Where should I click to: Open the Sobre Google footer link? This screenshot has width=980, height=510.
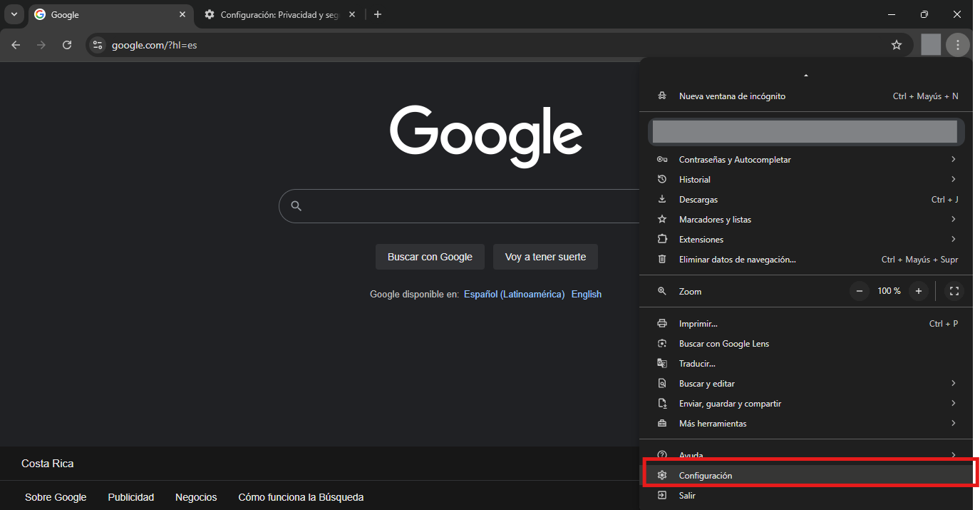(56, 497)
